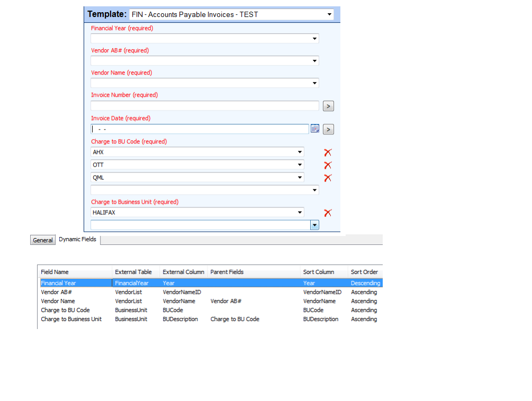Open the Template dropdown
The width and height of the screenshot is (532, 401).
[329, 14]
